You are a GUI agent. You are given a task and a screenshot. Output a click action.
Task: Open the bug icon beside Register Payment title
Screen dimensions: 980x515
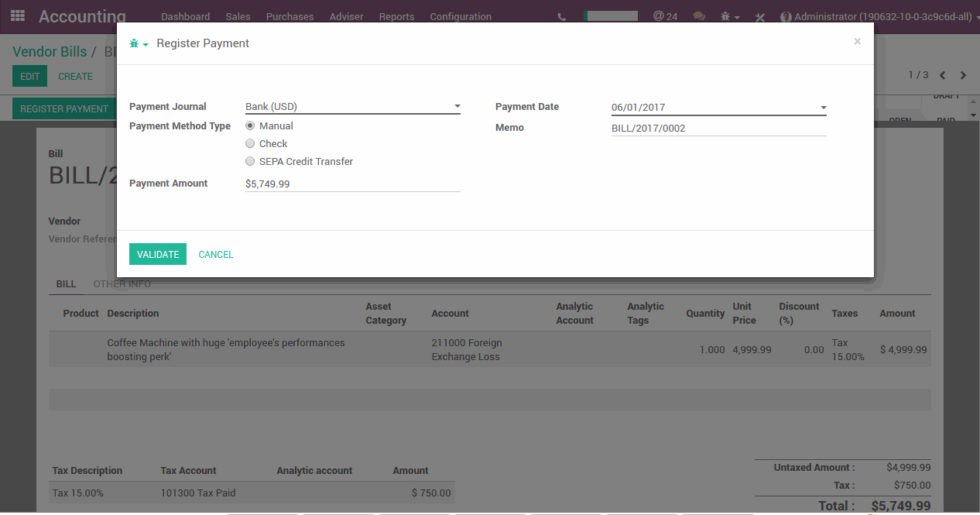pos(138,44)
